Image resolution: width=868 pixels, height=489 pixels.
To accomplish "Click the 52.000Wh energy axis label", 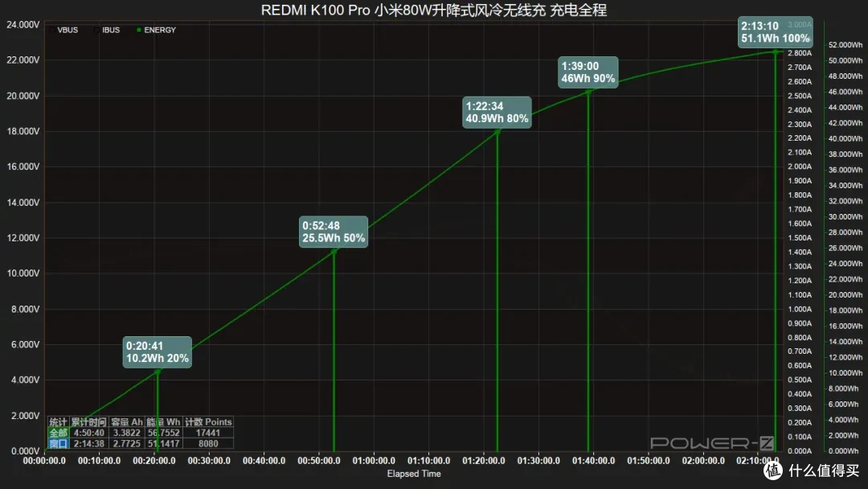I will 845,45.
